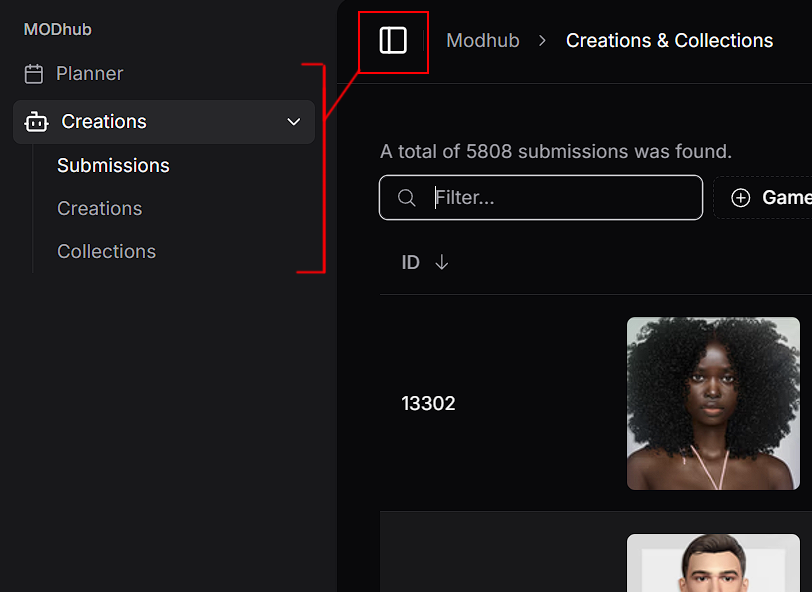Click the Creations robot icon
Viewport: 812px width, 592px height.
(36, 122)
